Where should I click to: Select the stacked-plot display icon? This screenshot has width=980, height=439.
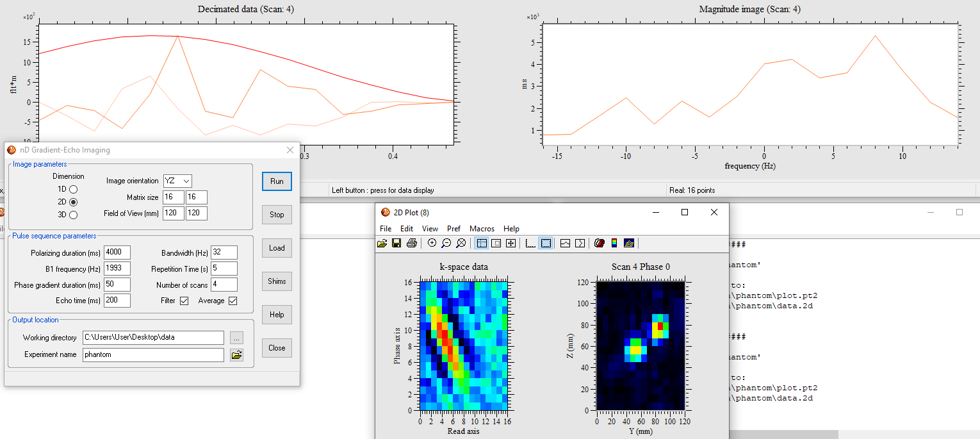tap(628, 243)
